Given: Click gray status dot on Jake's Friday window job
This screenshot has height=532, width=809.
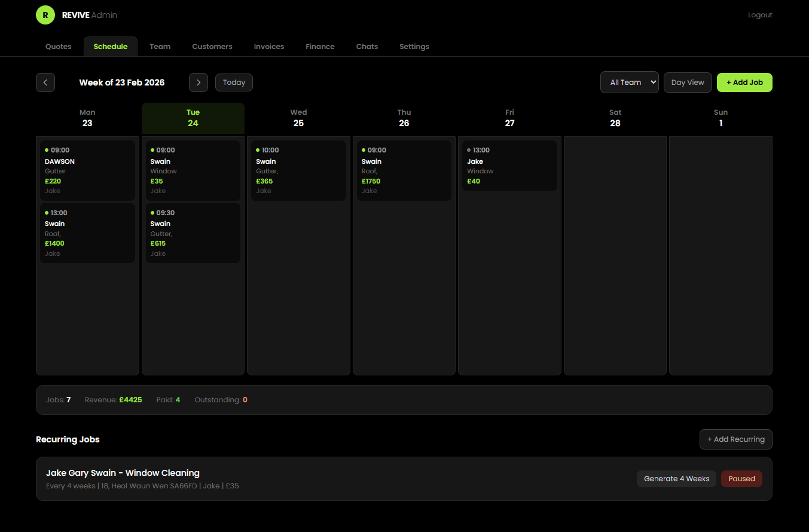Looking at the screenshot, I should (469, 150).
